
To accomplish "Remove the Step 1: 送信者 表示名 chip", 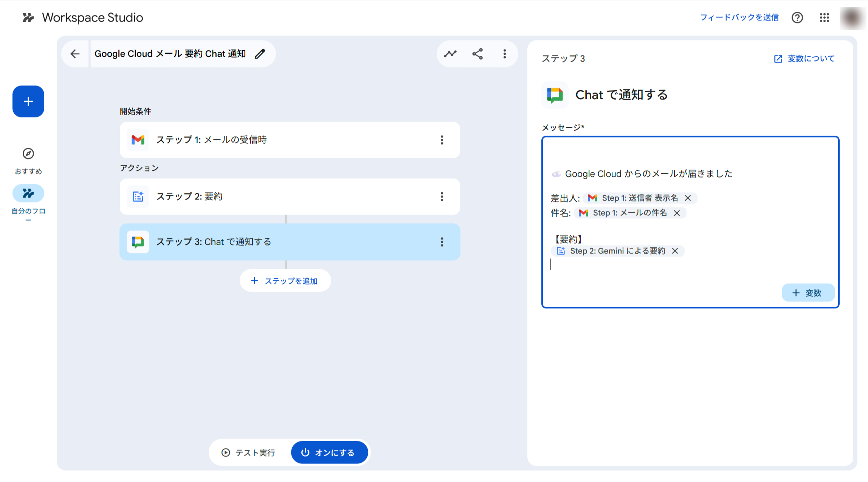I will (688, 198).
